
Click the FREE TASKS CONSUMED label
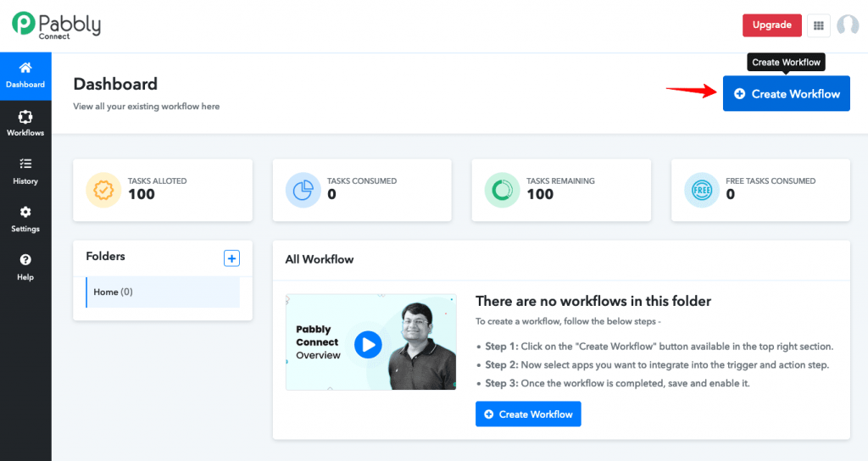(771, 181)
